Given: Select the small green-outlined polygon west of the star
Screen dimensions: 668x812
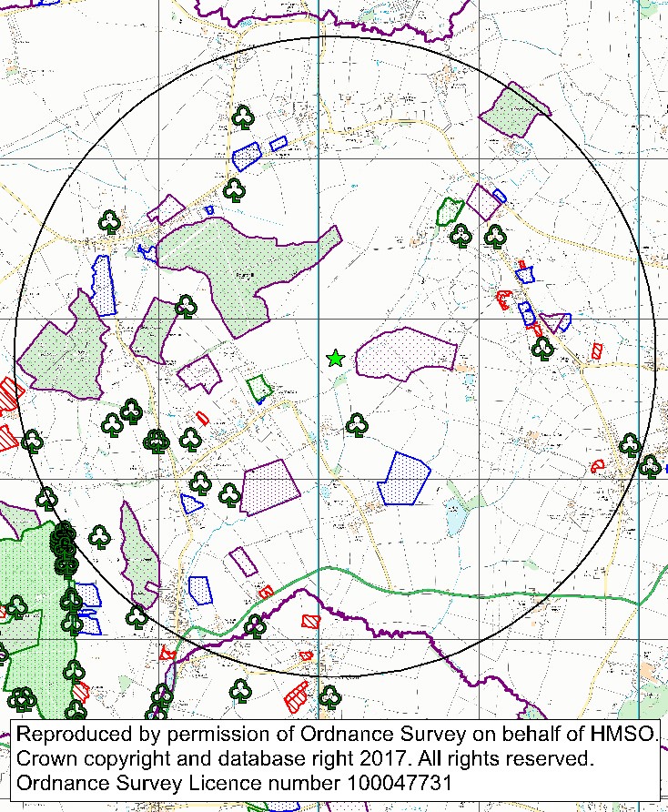Looking at the screenshot, I should [259, 386].
